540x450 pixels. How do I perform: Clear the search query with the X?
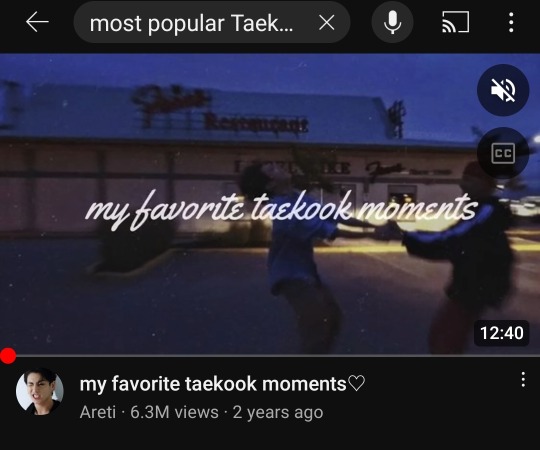coord(326,23)
